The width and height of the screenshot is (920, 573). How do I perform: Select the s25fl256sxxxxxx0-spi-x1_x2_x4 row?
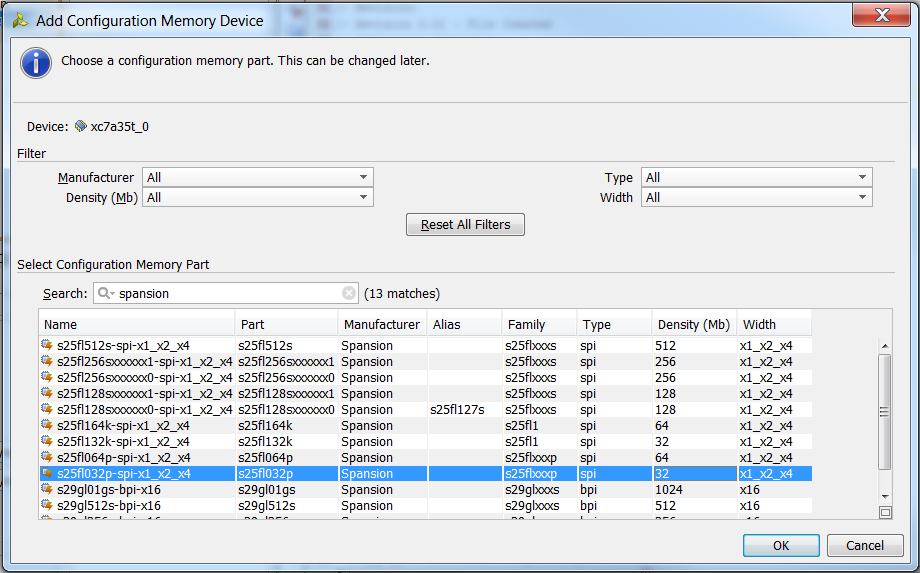coord(426,377)
